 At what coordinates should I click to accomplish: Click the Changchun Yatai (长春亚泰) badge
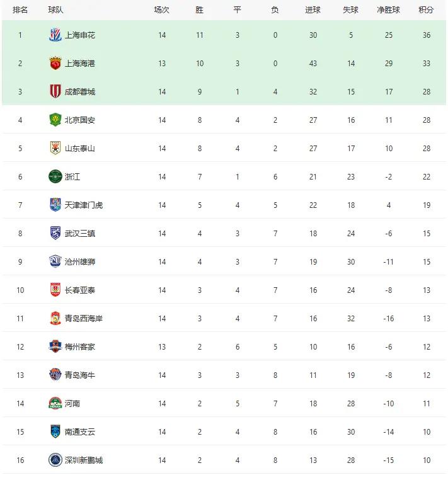(55, 290)
